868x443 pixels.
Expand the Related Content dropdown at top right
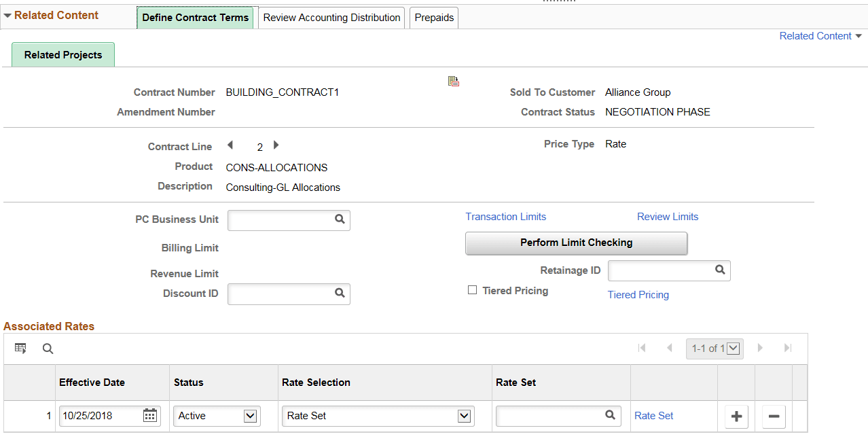coord(820,35)
